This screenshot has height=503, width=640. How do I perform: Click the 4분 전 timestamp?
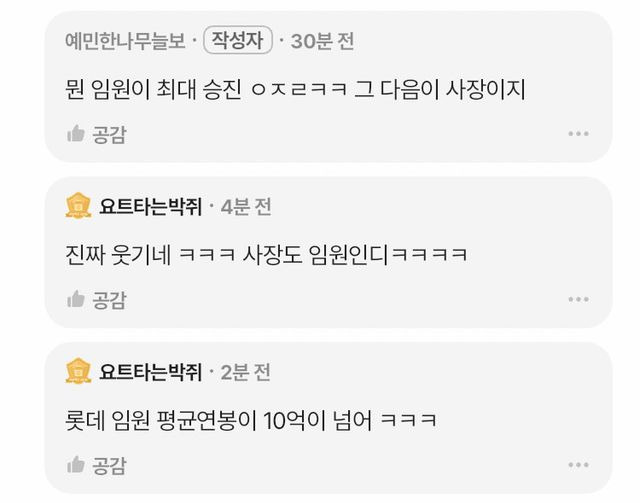[246, 207]
